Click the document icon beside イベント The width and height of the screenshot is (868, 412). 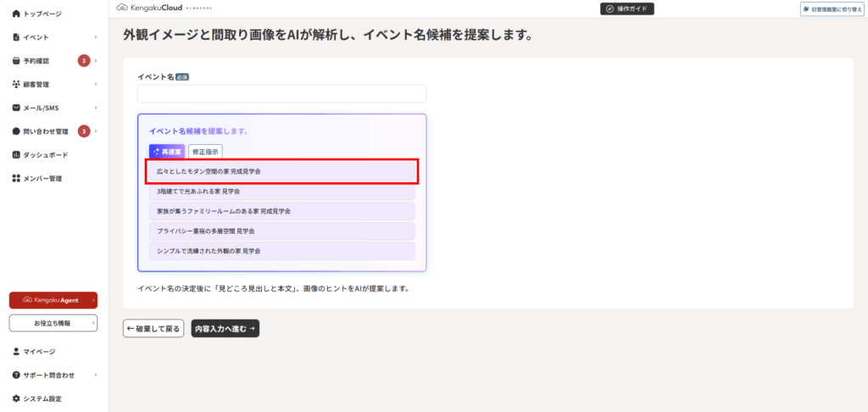pos(16,37)
